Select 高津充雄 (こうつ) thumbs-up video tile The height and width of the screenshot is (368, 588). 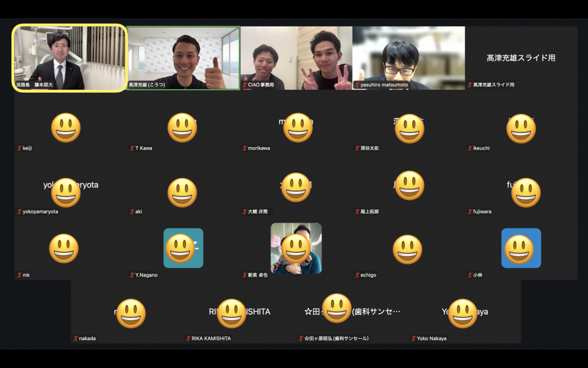click(183, 58)
